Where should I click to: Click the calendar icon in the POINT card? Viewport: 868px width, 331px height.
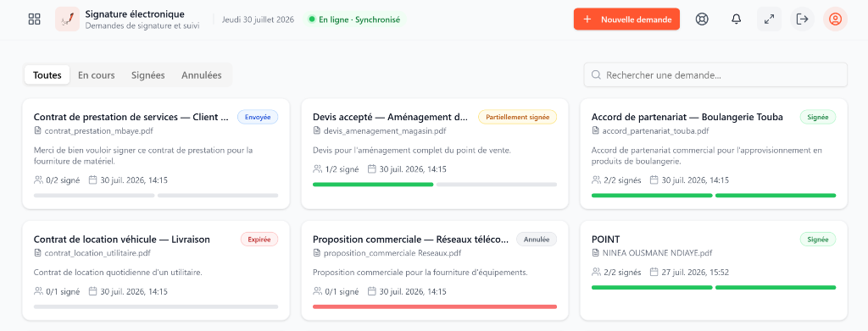[654, 272]
